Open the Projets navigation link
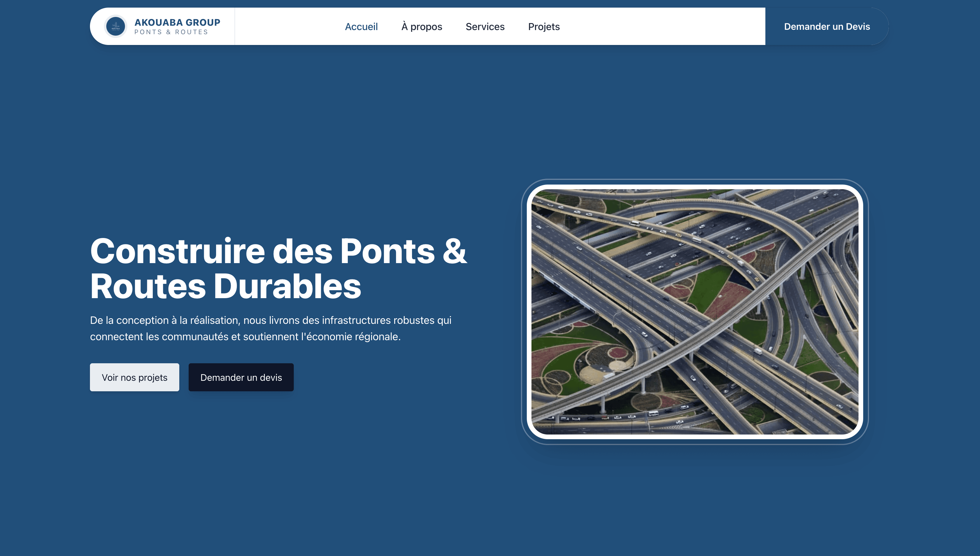 click(x=544, y=27)
